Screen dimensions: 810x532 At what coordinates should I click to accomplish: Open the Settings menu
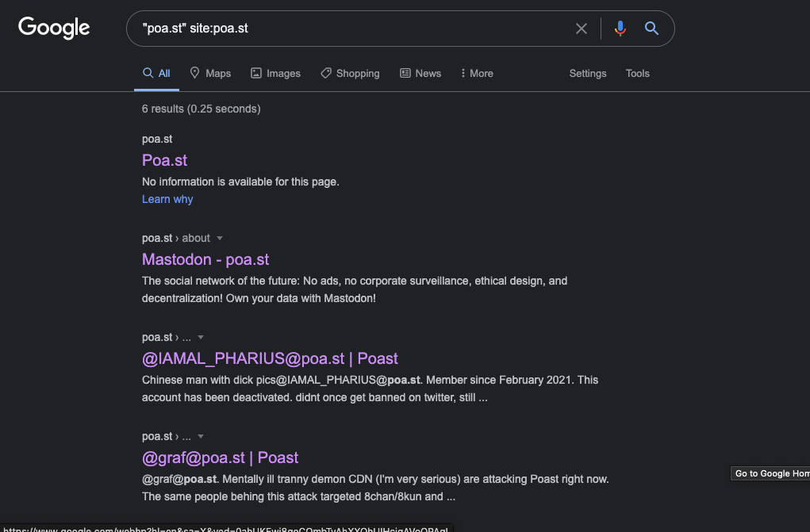click(588, 74)
